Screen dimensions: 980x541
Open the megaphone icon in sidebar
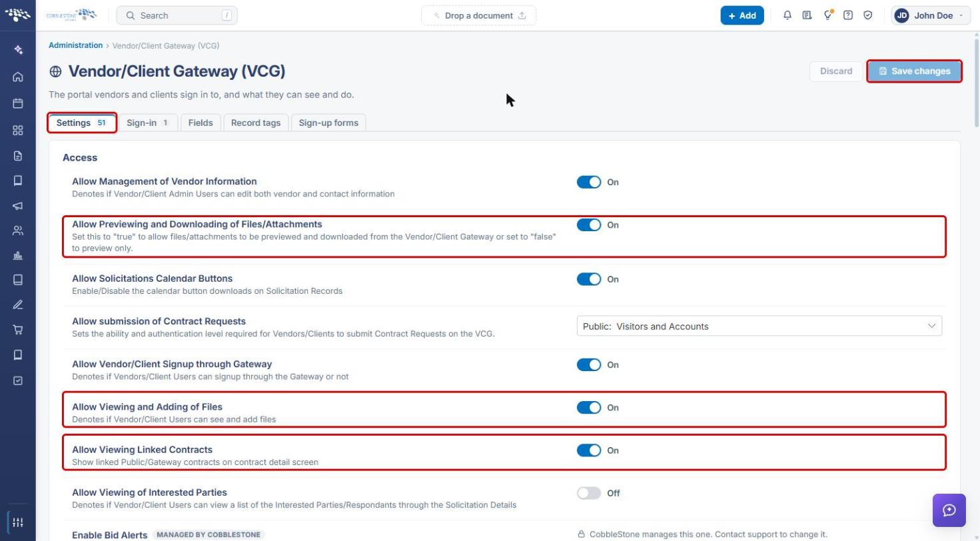18,206
